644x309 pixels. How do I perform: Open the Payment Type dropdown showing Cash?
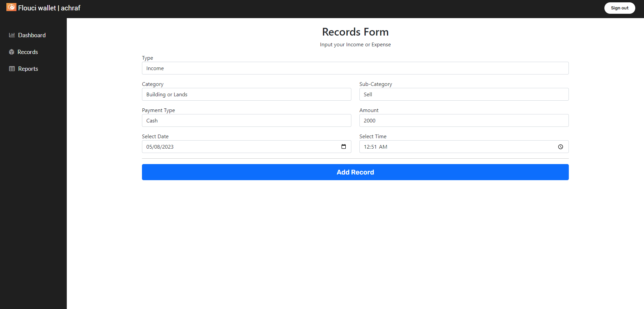pos(246,120)
